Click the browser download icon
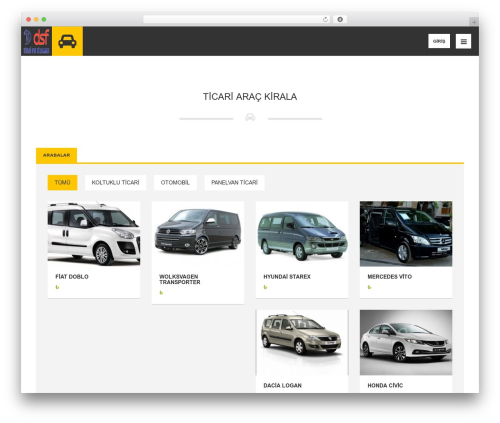The width and height of the screenshot is (500, 423). click(x=340, y=19)
